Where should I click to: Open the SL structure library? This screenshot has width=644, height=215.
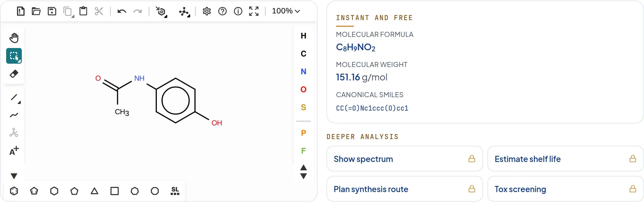[175, 191]
